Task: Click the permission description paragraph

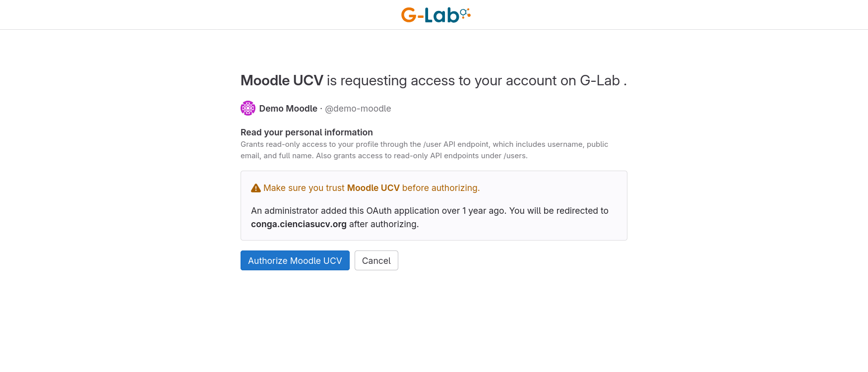Action: pyautogui.click(x=424, y=149)
